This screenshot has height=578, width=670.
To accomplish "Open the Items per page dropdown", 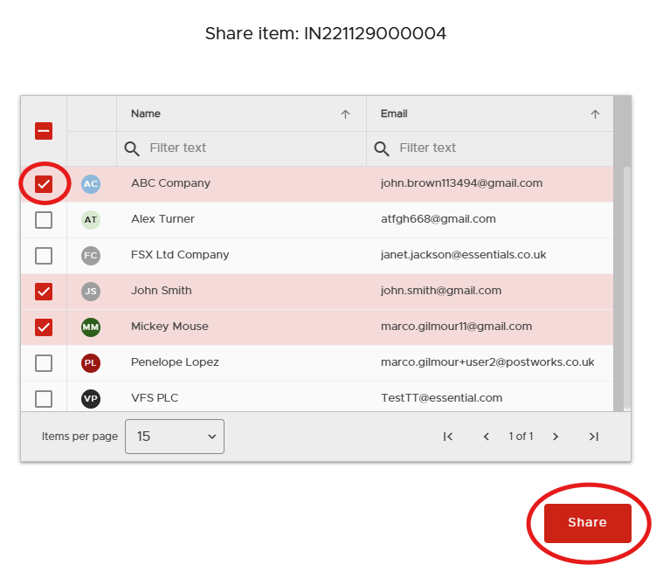I will [174, 437].
